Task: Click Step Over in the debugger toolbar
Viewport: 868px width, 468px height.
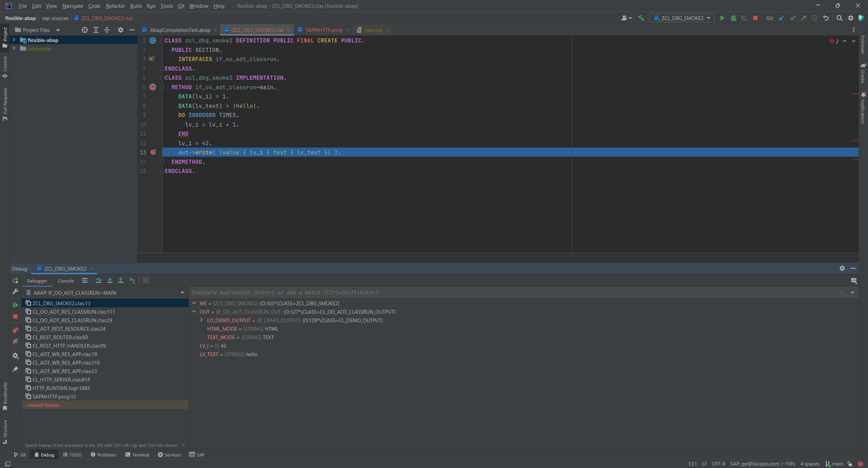Action: [99, 281]
